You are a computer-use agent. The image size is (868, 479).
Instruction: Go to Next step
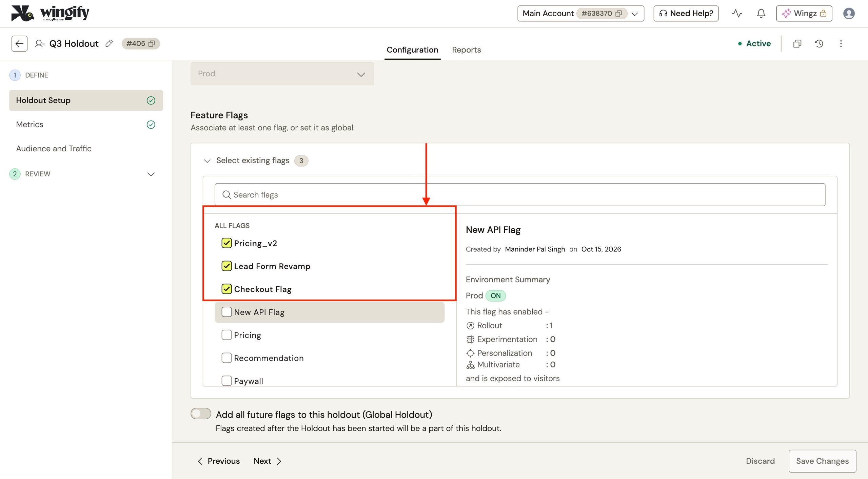268,461
